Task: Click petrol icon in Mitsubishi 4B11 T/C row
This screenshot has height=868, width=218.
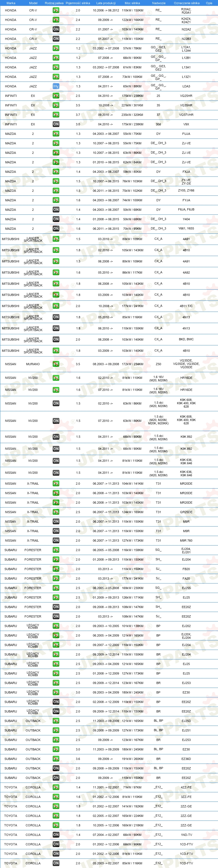Action: [x=56, y=306]
